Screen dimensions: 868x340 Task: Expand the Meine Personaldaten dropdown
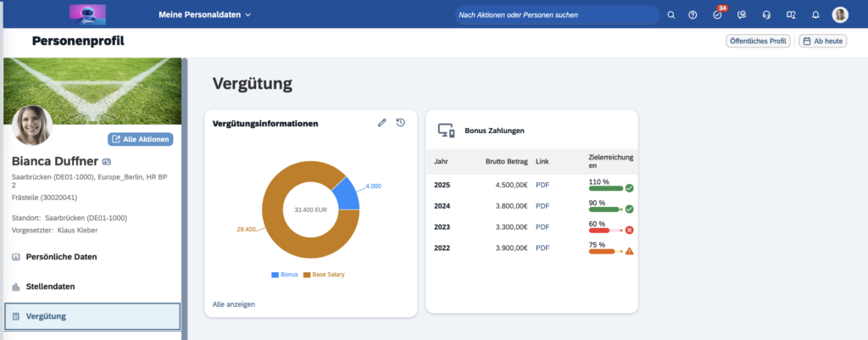point(204,14)
